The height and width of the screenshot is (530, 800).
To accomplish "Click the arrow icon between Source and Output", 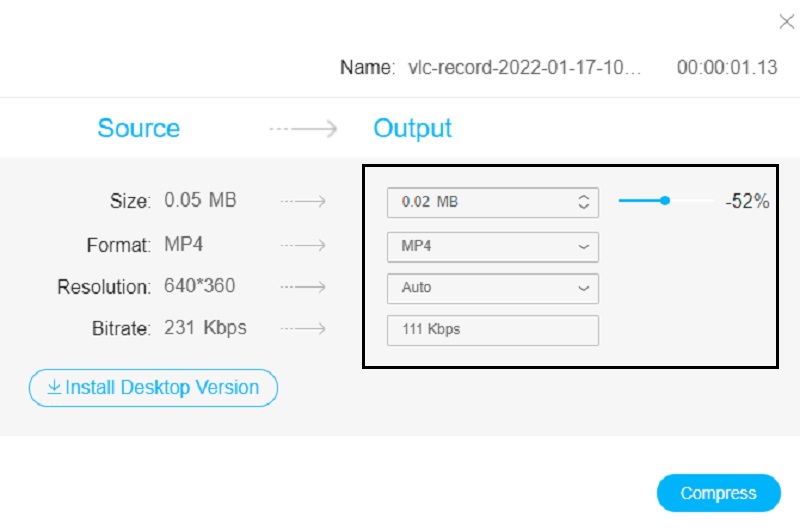I will click(303, 129).
